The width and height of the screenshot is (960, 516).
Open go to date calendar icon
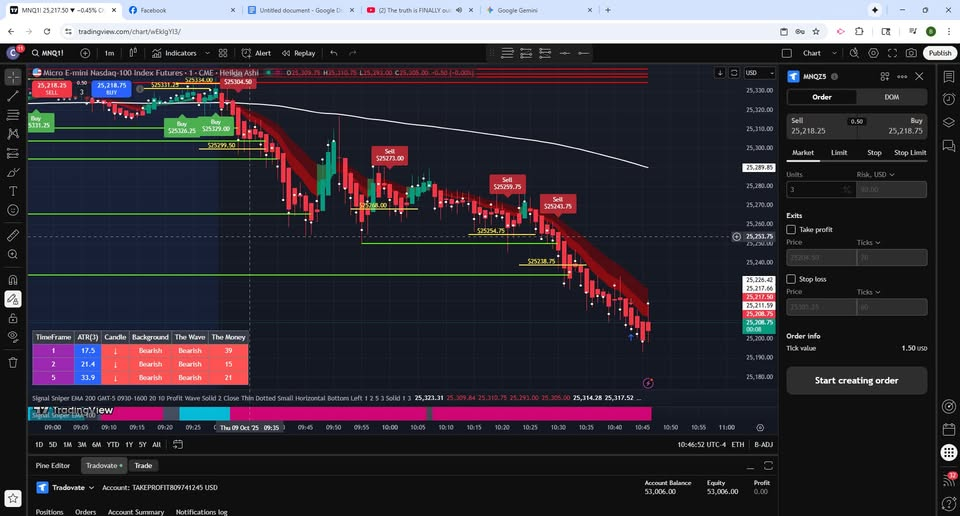click(178, 444)
